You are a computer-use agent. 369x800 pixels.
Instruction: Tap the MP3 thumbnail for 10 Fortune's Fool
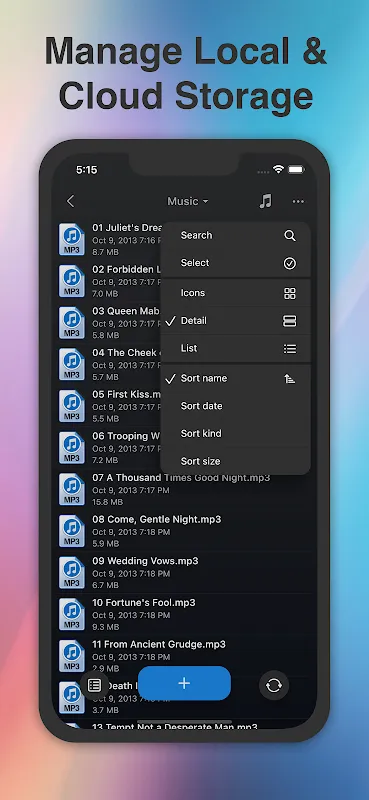point(71,614)
